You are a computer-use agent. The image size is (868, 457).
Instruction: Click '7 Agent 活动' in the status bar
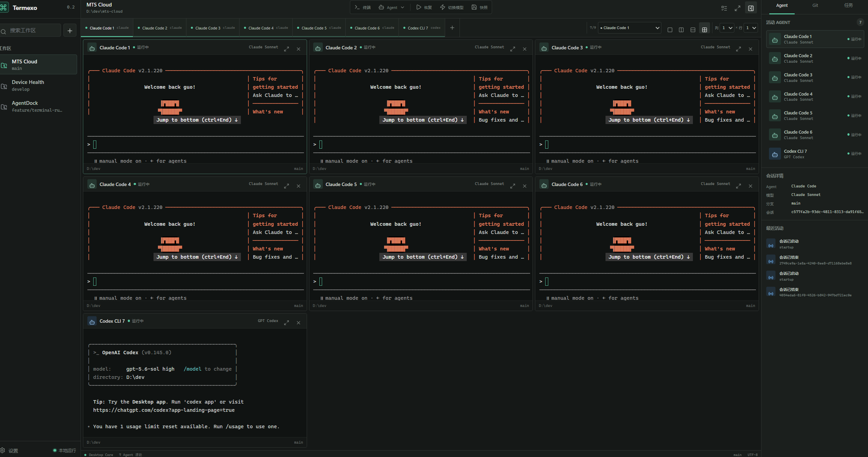tap(130, 455)
